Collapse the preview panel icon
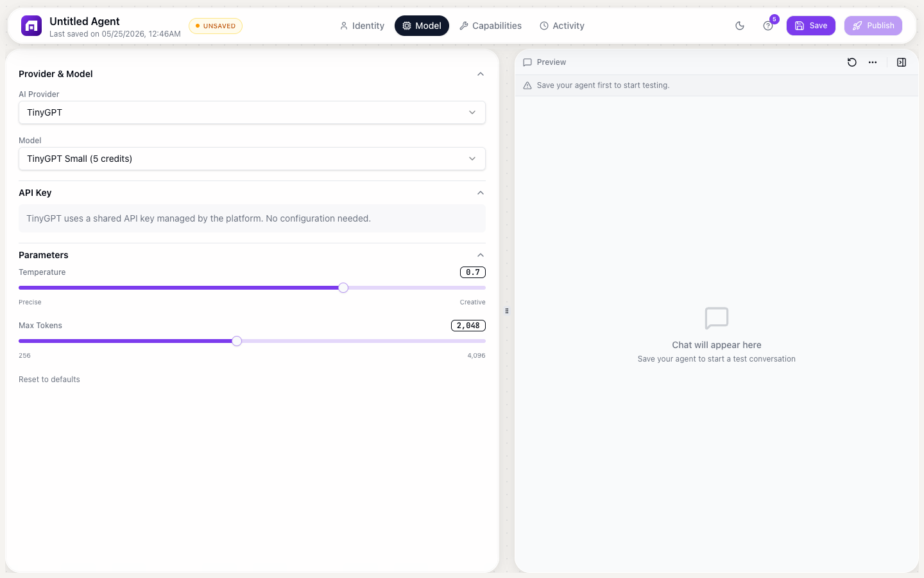 coord(902,62)
